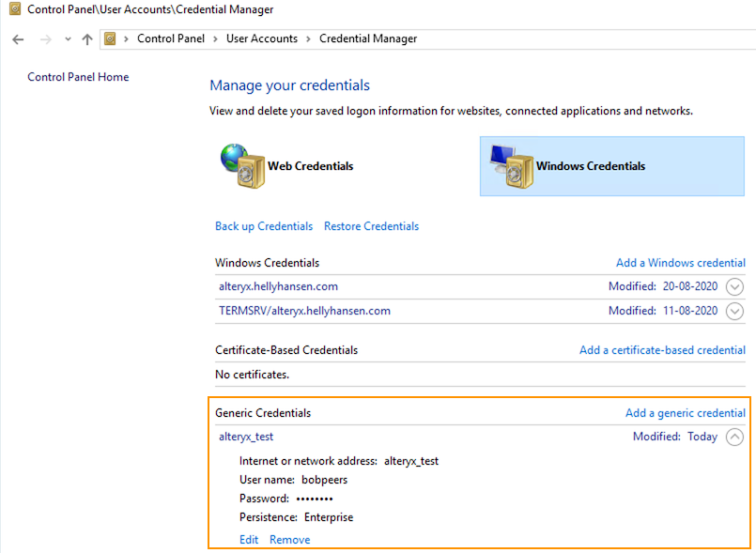Open Restore Credentials
The width and height of the screenshot is (756, 553).
(x=370, y=226)
